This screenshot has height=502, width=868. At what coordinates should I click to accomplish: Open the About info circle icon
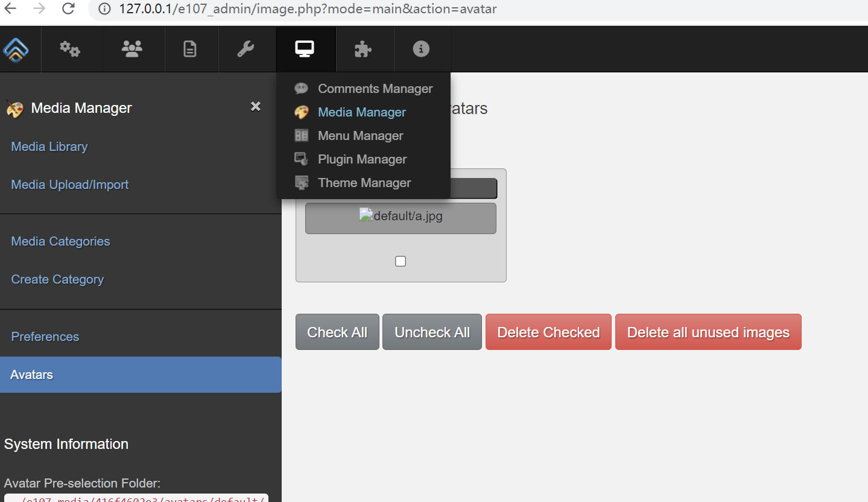tap(421, 49)
